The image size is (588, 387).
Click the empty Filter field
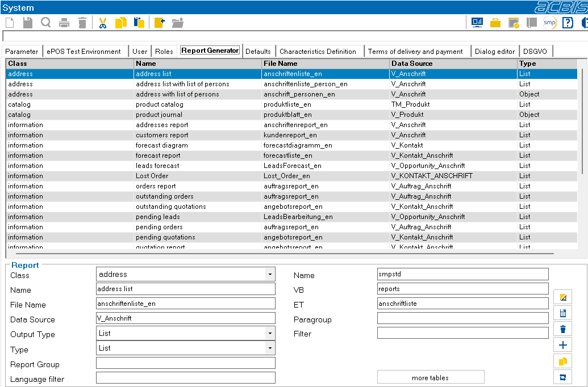(x=463, y=333)
